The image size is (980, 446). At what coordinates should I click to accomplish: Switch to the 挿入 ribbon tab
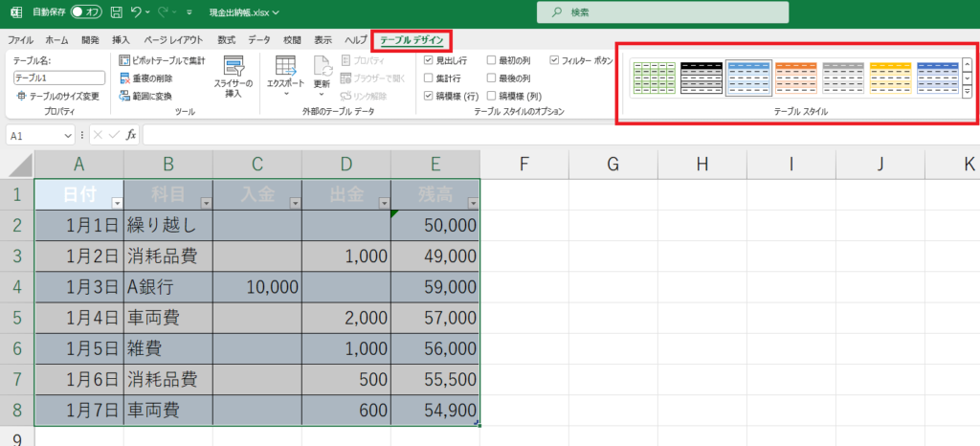tap(121, 40)
